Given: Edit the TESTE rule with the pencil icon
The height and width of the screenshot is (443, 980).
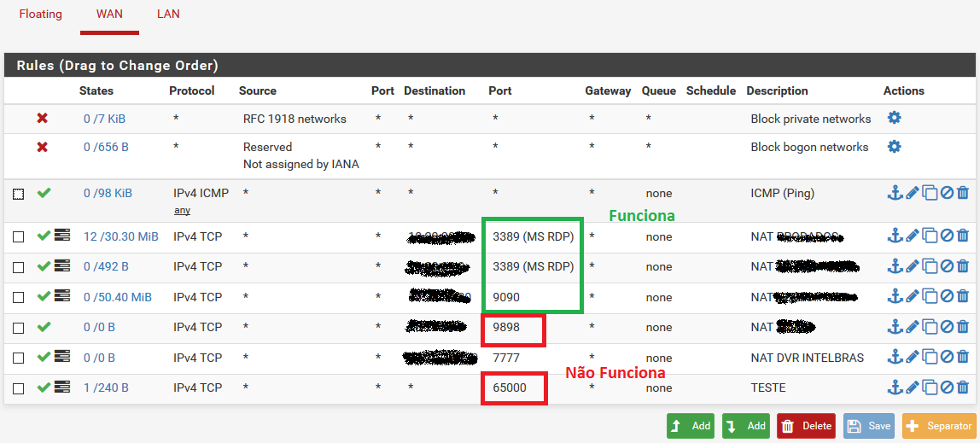Looking at the screenshot, I should pyautogui.click(x=912, y=388).
